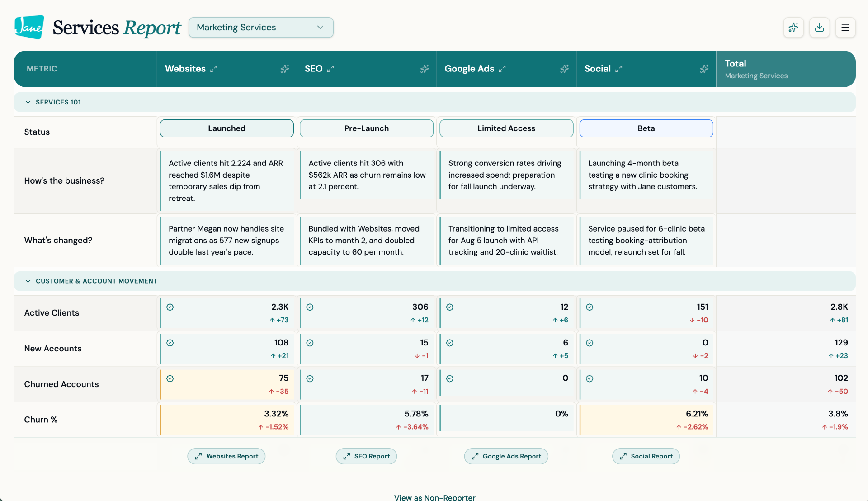Click the check icon in Websites New Accounts cell
868x501 pixels.
click(x=170, y=343)
